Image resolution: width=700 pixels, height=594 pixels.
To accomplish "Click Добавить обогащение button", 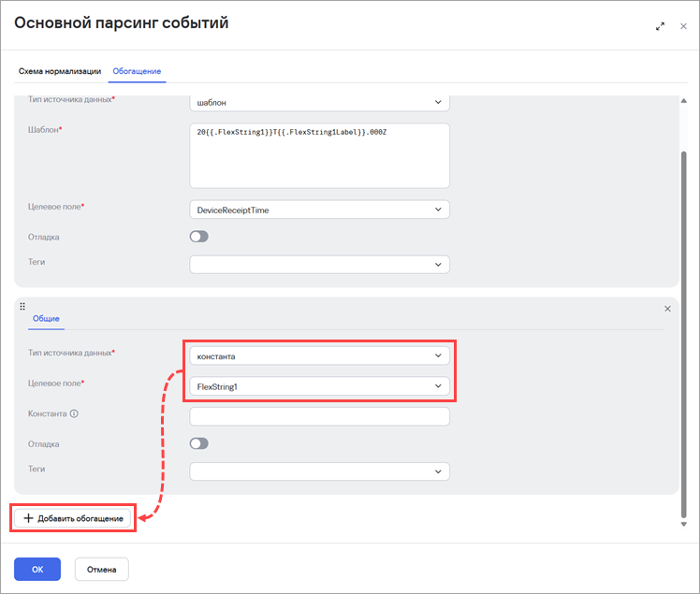I will tap(72, 518).
